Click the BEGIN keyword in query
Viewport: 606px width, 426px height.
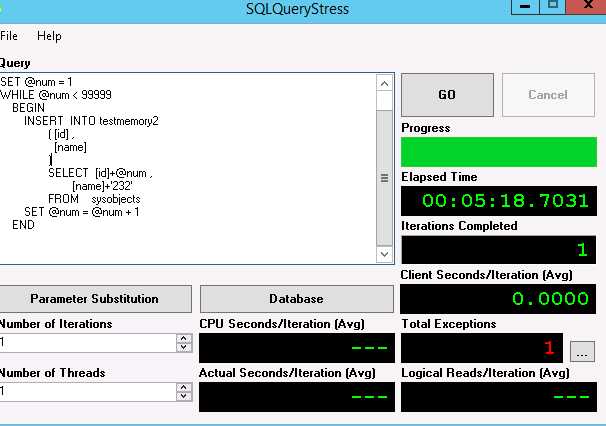click(x=28, y=108)
